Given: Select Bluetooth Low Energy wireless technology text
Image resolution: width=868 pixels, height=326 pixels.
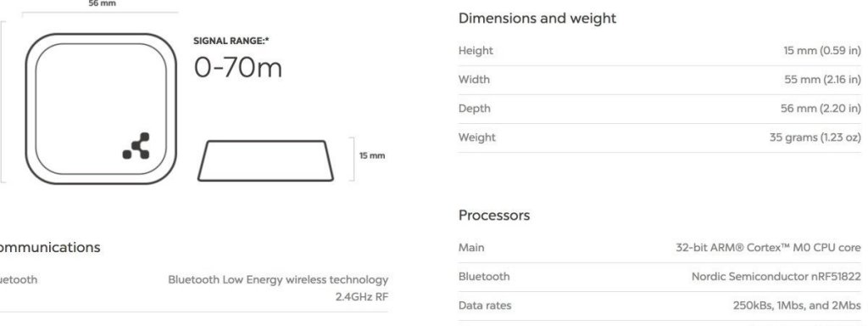Looking at the screenshot, I should pos(278,279).
